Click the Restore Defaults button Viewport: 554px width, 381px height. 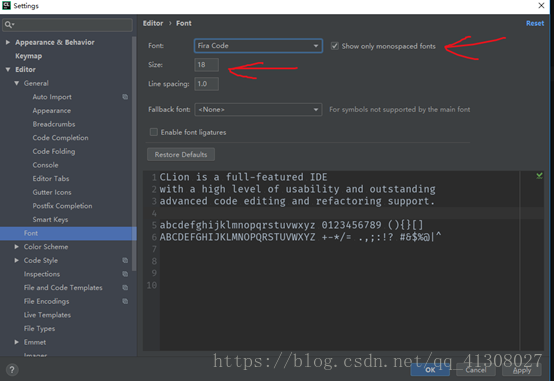181,154
